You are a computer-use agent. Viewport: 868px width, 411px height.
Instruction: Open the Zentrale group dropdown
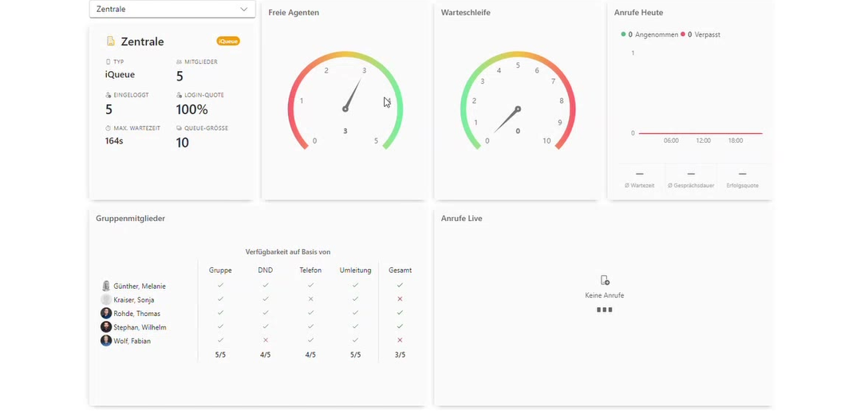point(172,9)
